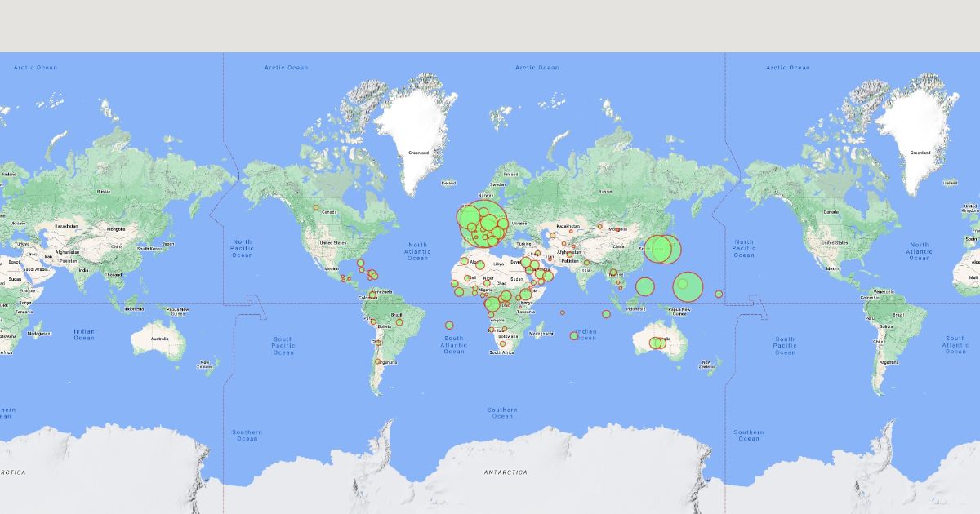Open the circle marker on Argentina
Screen dimensions: 980x514
tap(378, 361)
